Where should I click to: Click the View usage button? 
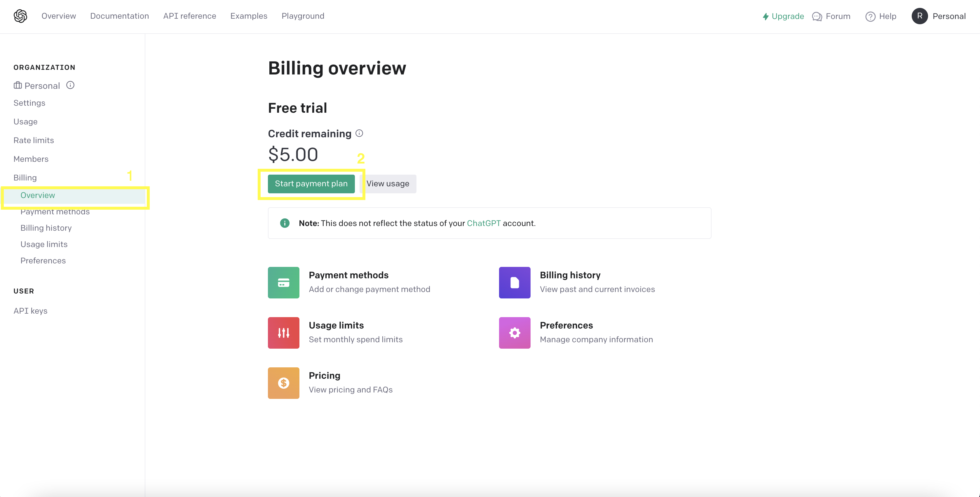click(x=388, y=184)
